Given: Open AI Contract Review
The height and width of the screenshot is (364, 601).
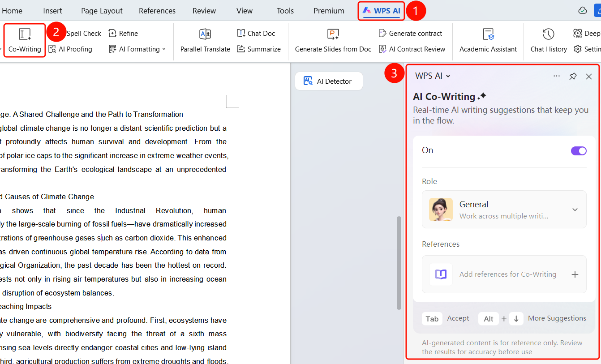Looking at the screenshot, I should pos(412,49).
